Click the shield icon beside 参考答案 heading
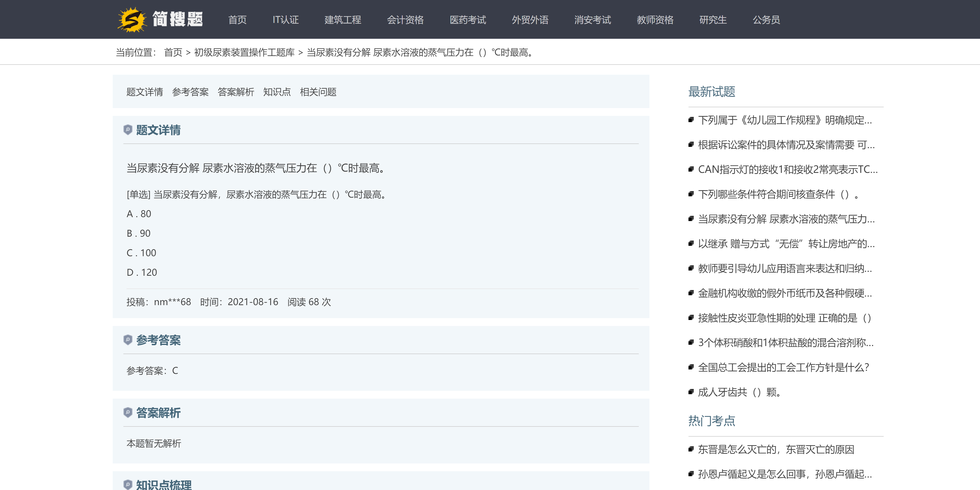This screenshot has height=490, width=980. [x=128, y=340]
